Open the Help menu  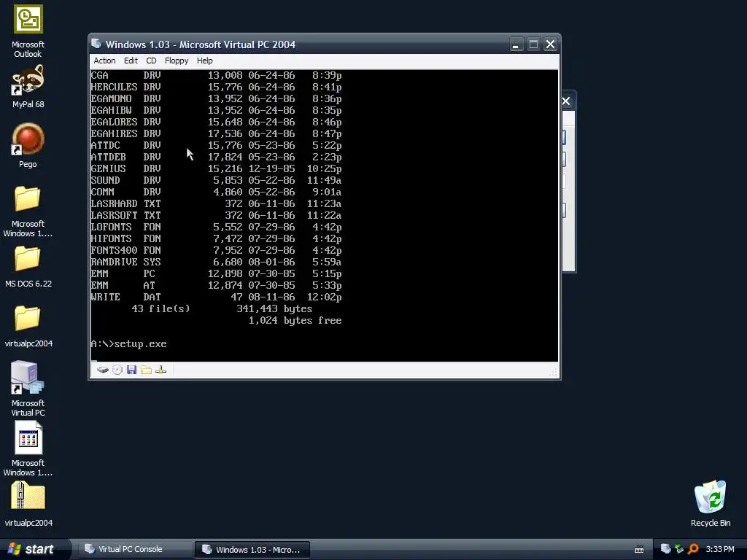(204, 61)
